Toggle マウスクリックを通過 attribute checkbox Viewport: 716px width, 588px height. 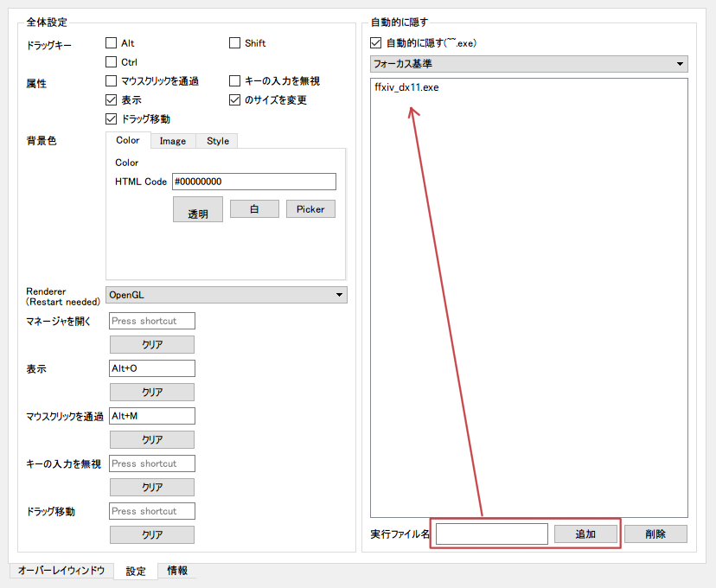point(111,80)
